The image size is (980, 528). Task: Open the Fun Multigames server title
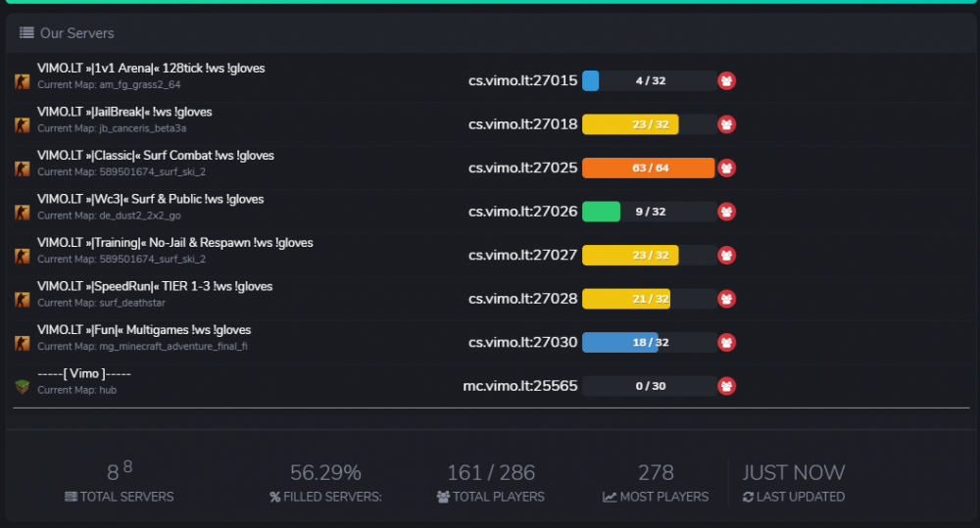pos(144,330)
